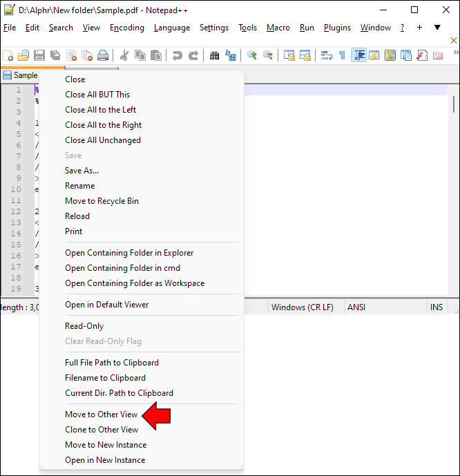
Task: Choose Close from the context menu
Action: point(142,79)
